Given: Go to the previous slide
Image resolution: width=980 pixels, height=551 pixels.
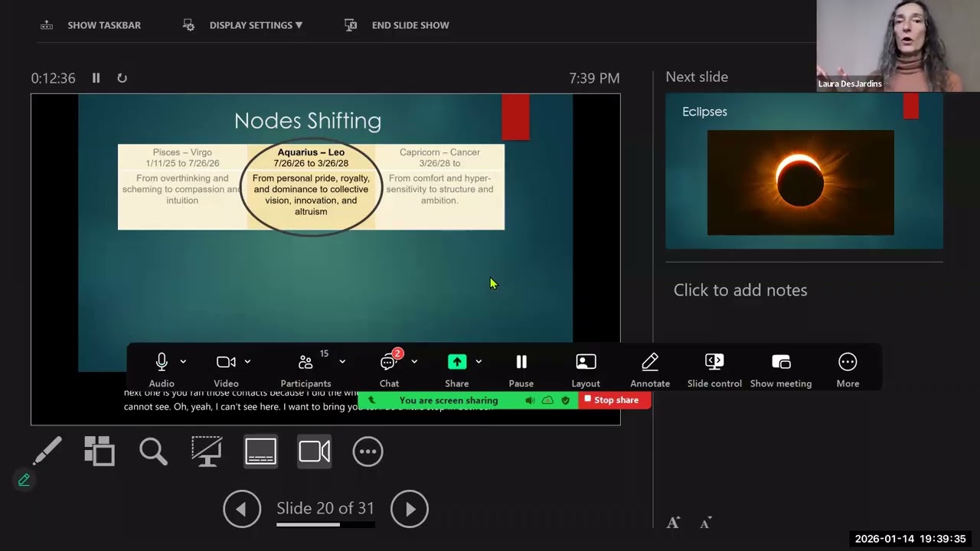Looking at the screenshot, I should [242, 509].
